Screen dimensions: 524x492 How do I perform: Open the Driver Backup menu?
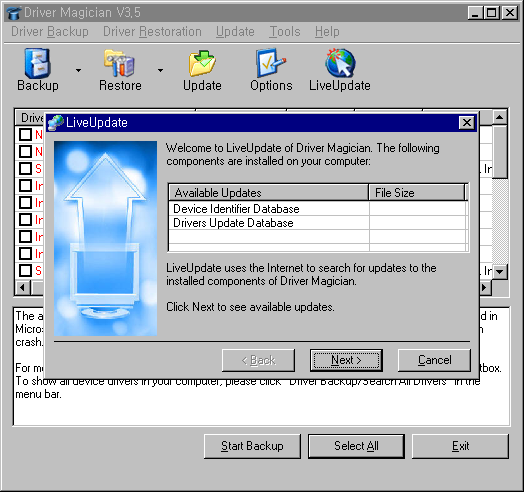coord(50,32)
